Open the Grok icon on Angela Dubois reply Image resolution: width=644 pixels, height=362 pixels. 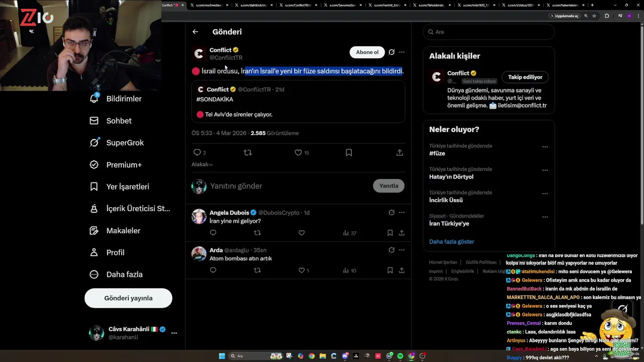tap(391, 212)
